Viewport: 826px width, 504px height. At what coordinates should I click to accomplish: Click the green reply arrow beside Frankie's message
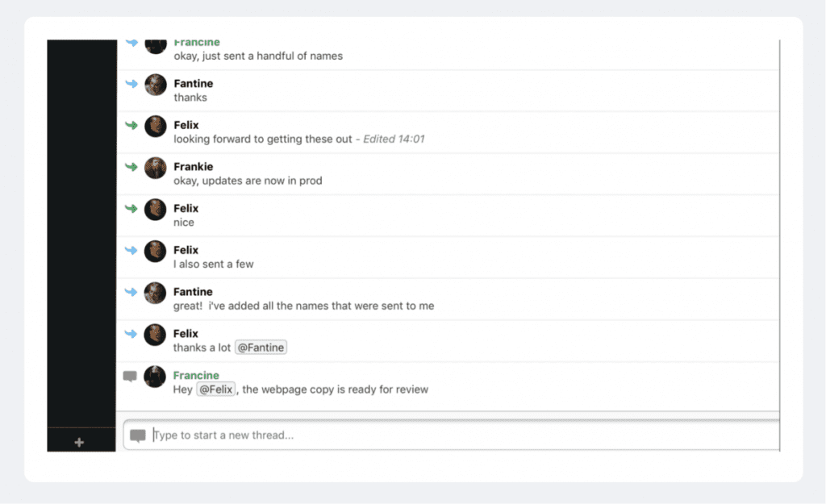[x=131, y=166]
